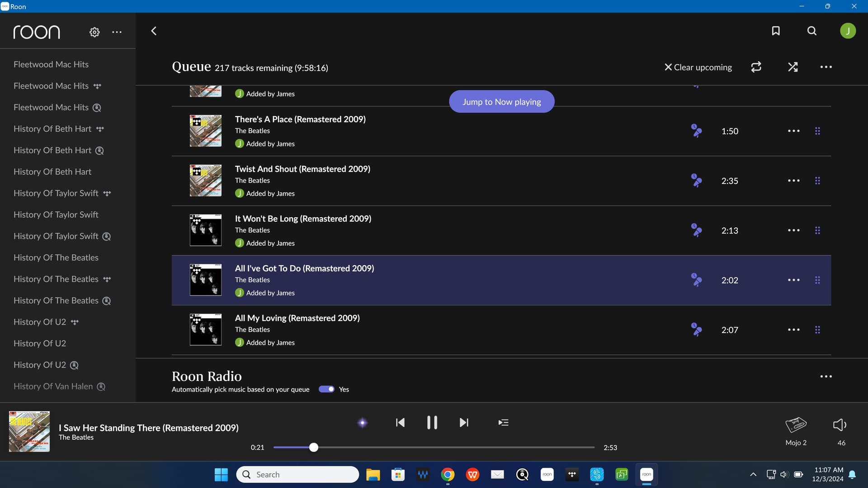Skip to next track
The height and width of the screenshot is (488, 868).
pyautogui.click(x=464, y=422)
